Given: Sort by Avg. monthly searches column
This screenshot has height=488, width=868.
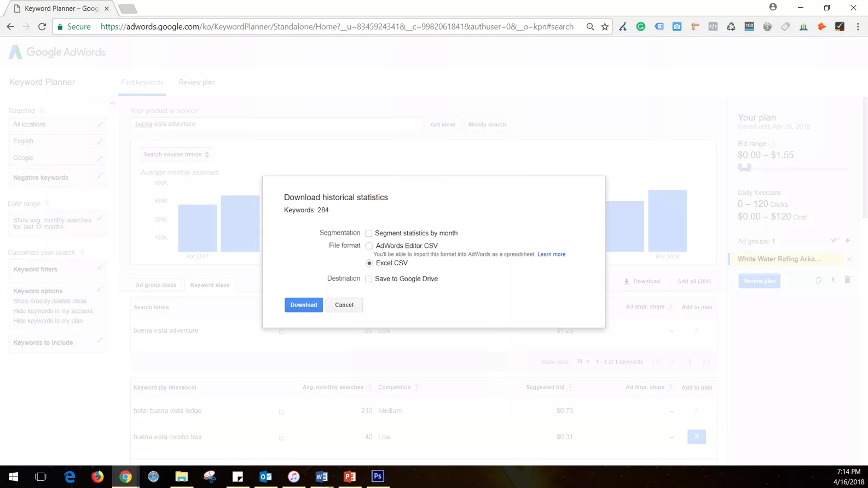Looking at the screenshot, I should coord(333,387).
